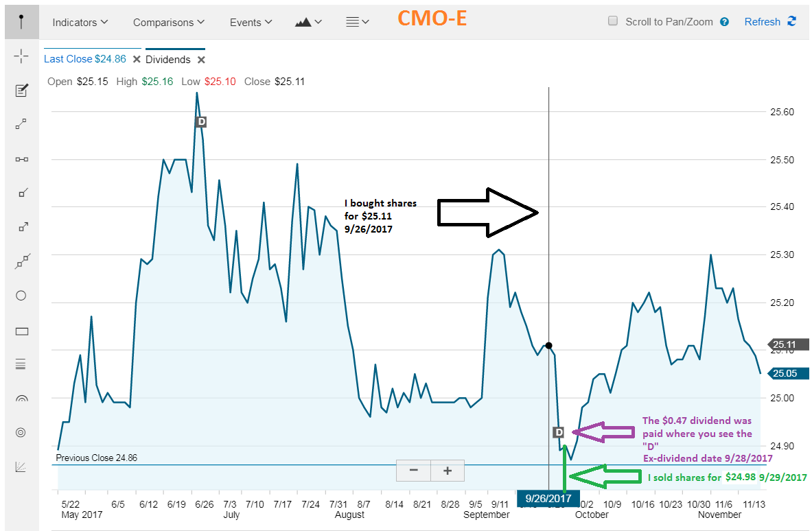The height and width of the screenshot is (531, 812).
Task: Select the rectangle shape tool
Action: coord(22,331)
